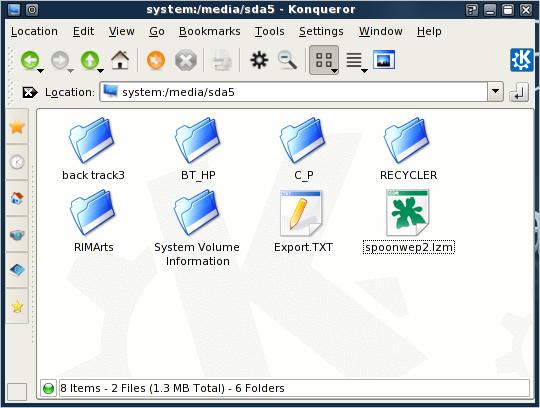This screenshot has height=408, width=540.
Task: Open the Home Folder sidebar tab
Action: click(x=17, y=198)
